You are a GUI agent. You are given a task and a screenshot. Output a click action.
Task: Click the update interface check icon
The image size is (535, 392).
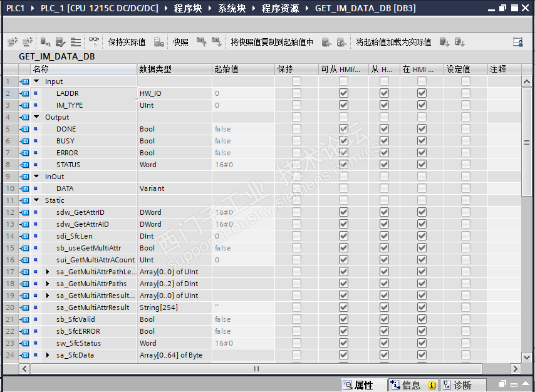[60, 42]
